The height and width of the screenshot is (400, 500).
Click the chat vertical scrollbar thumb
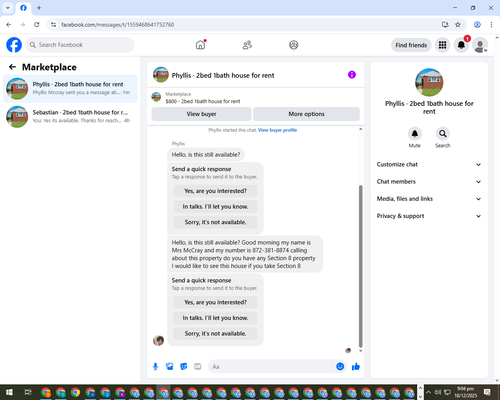coord(360,267)
